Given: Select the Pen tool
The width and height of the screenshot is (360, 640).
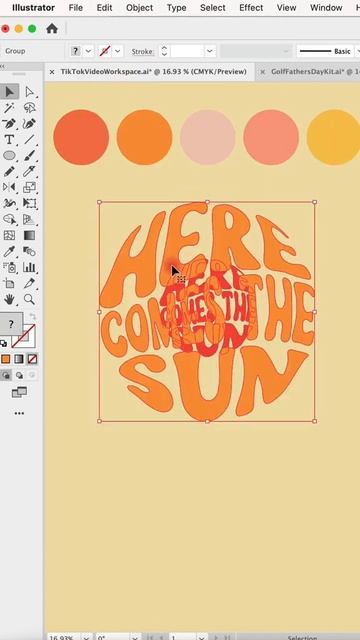Looking at the screenshot, I should (x=9, y=124).
